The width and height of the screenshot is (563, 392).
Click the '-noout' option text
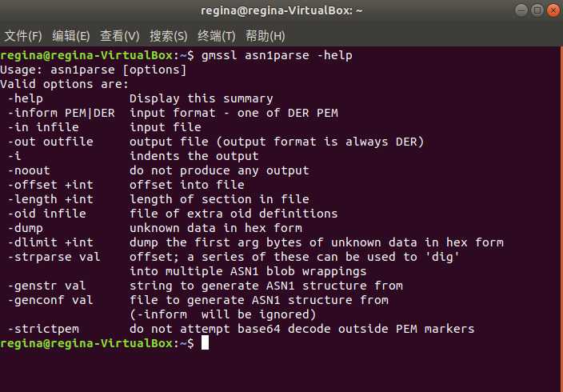click(29, 170)
